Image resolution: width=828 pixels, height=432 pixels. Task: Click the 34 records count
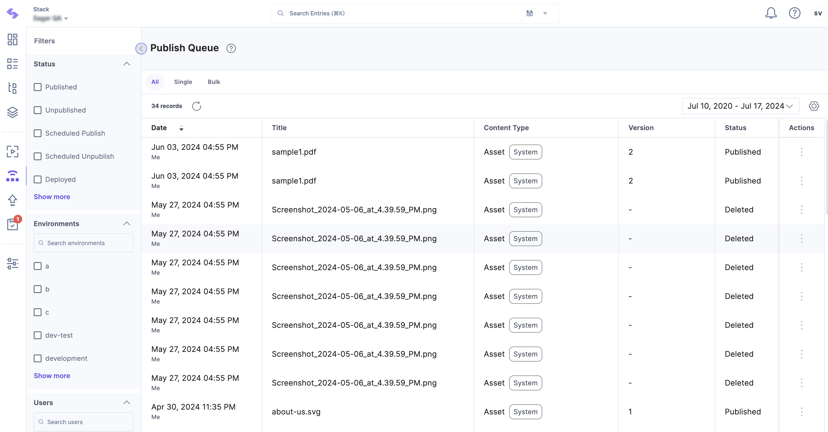(166, 106)
